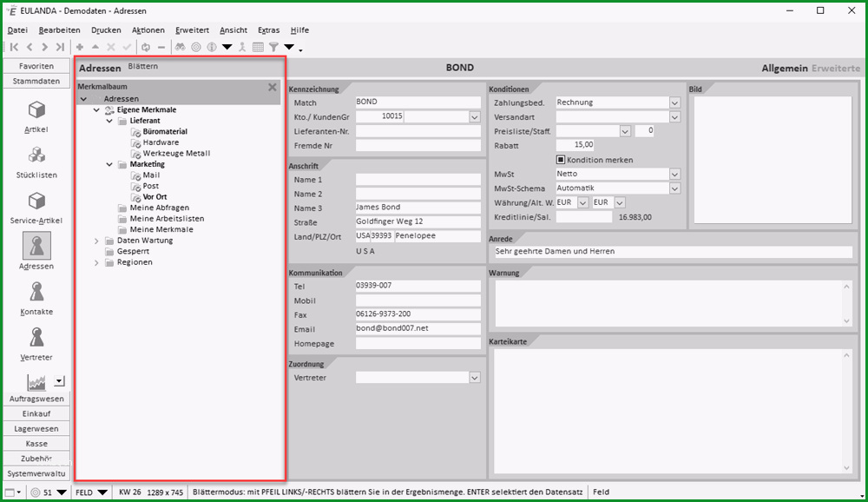868x502 pixels.
Task: Refresh data with circular arrows icon
Action: point(146,47)
